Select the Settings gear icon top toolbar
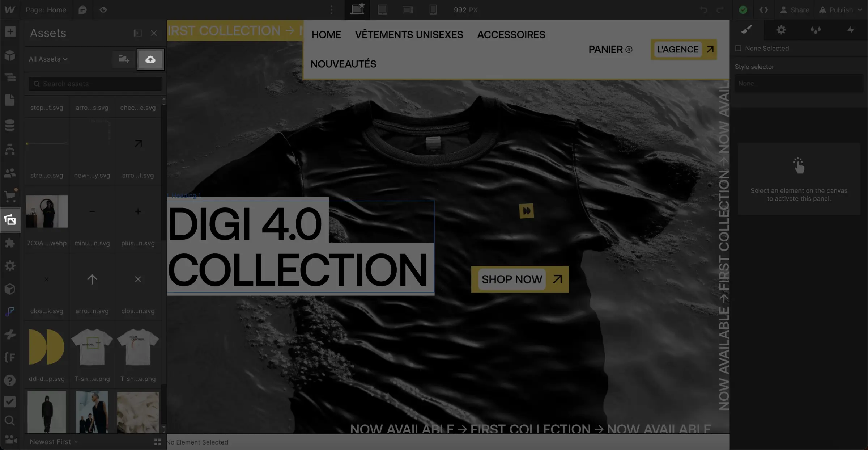Screen dimensions: 868x450 [781, 30]
